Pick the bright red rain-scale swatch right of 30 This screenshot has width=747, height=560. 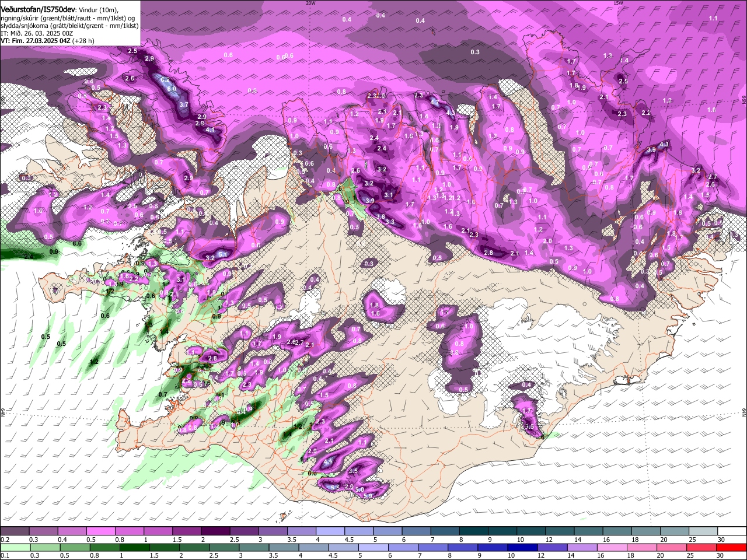pyautogui.click(x=731, y=547)
